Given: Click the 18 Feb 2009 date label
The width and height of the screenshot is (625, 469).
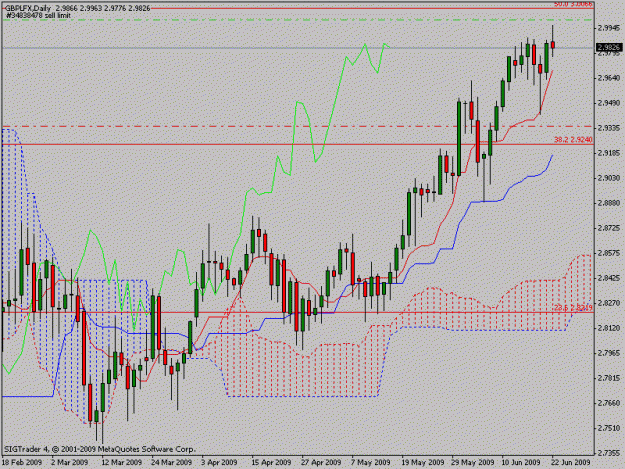Looking at the screenshot, I should (22, 463).
